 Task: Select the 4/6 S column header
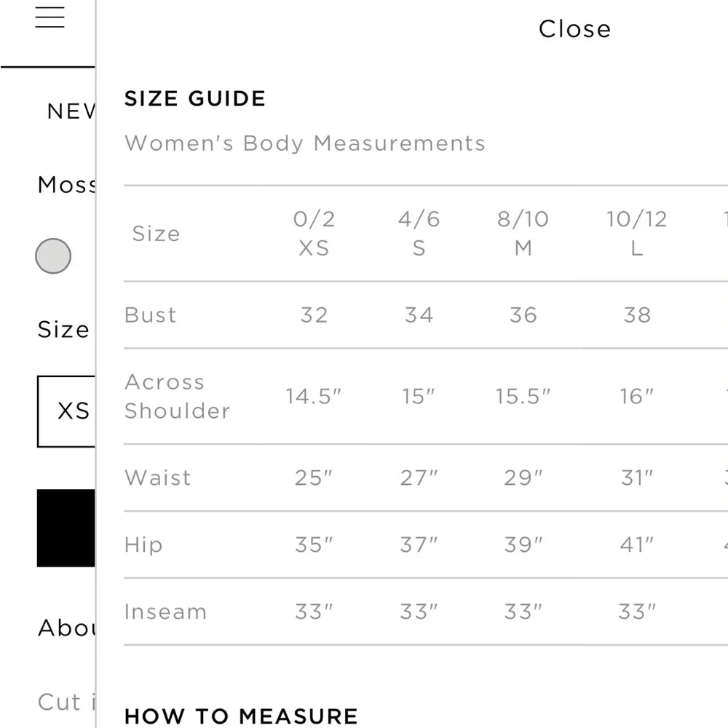(418, 234)
